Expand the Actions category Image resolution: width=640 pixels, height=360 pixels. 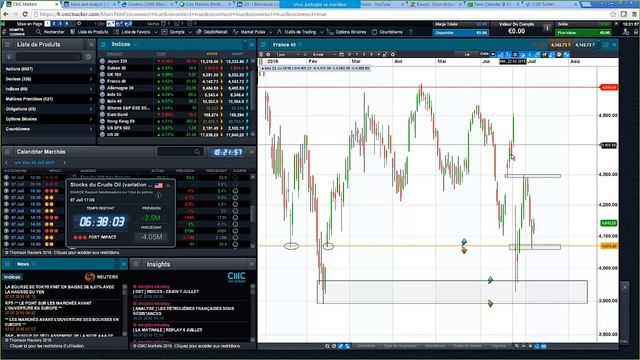48,69
